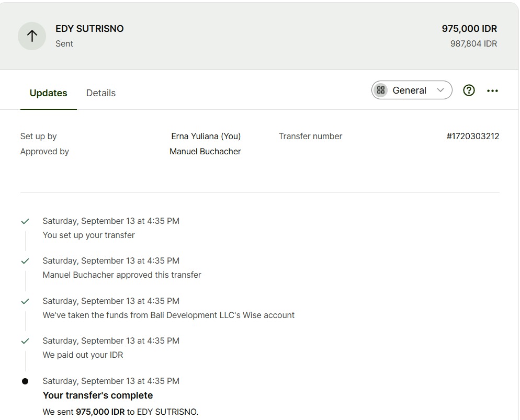Click checkmark beside 'We paid out your IDR'
The image size is (520, 420).
[25, 341]
